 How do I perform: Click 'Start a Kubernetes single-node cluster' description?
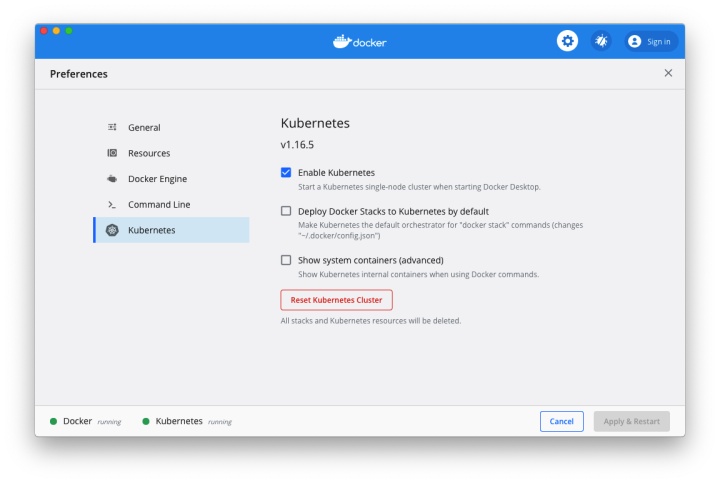pyautogui.click(x=419, y=187)
